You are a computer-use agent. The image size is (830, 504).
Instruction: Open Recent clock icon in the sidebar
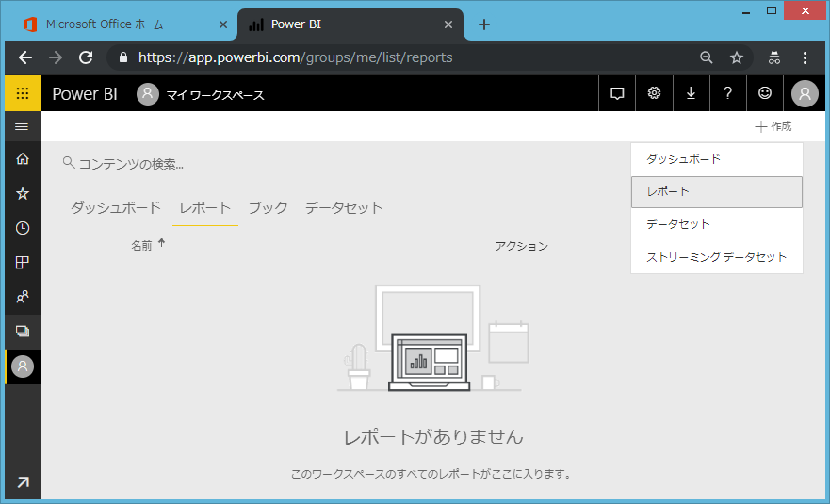click(23, 228)
